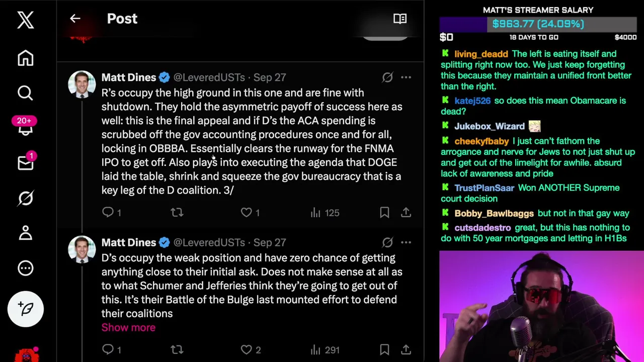Open @LeveredUSTs handle on first post
This screenshot has height=362, width=644.
[209, 77]
